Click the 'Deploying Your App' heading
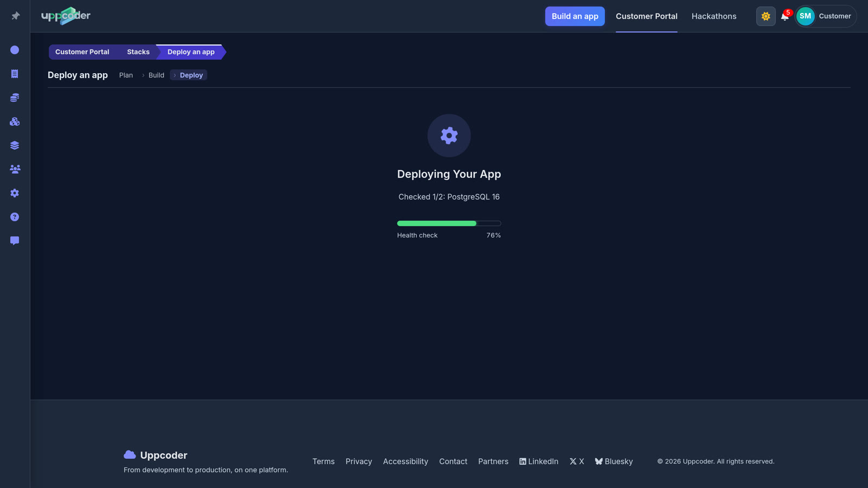 [x=449, y=174]
